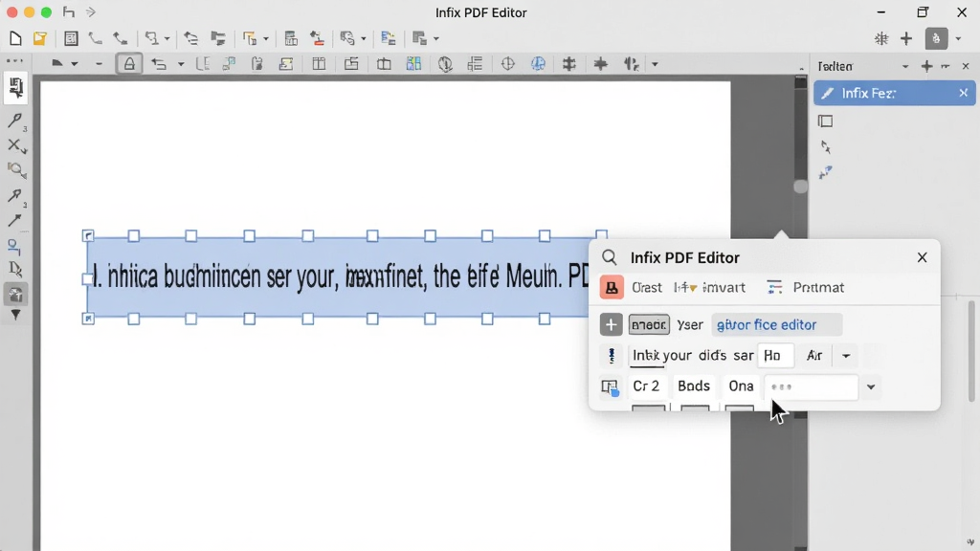
Task: Select the topmost tool in left sidebar
Action: 15,87
